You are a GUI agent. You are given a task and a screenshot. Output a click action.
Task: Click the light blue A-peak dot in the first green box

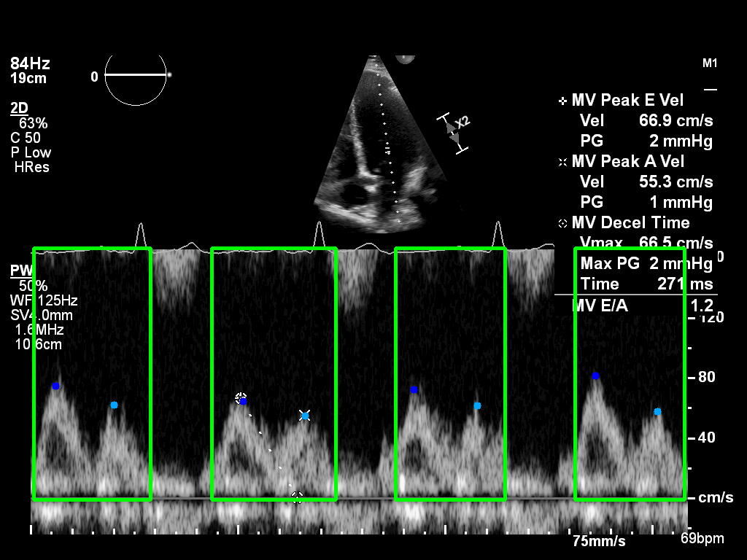point(114,405)
